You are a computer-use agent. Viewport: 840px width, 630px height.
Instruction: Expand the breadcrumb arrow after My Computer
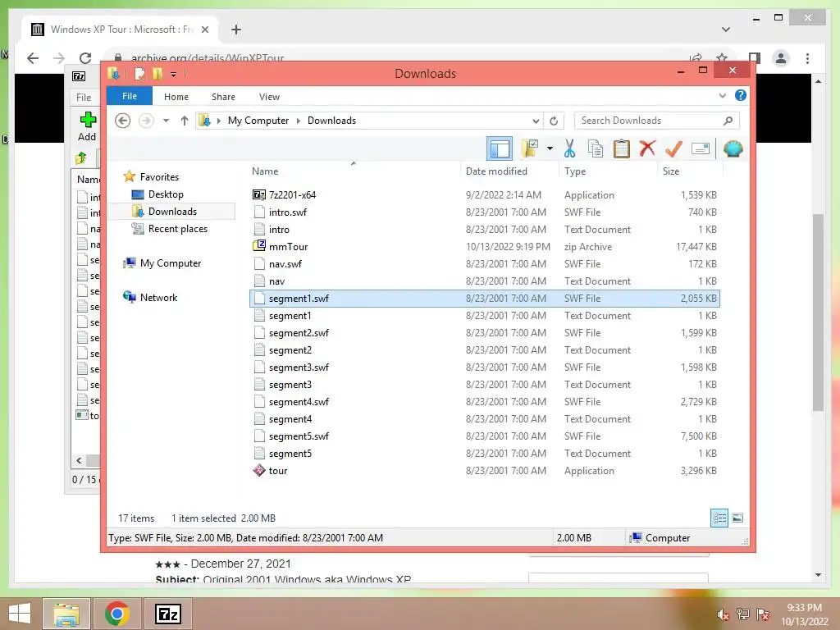(299, 121)
